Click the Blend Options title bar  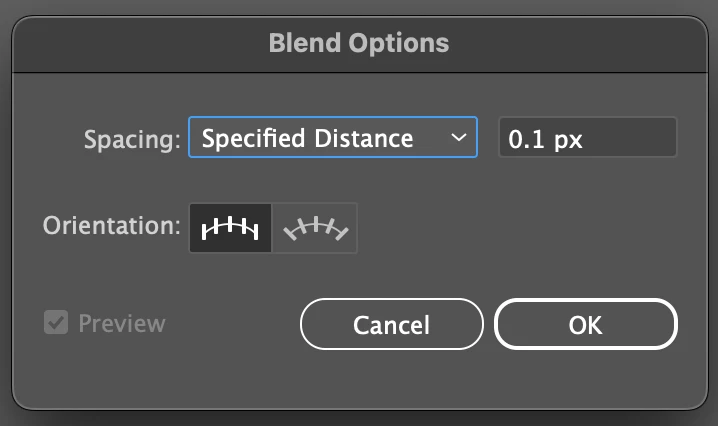[359, 43]
